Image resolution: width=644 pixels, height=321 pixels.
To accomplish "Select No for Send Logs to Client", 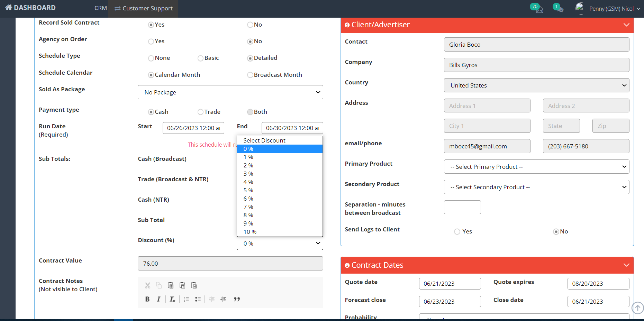I will 556,232.
